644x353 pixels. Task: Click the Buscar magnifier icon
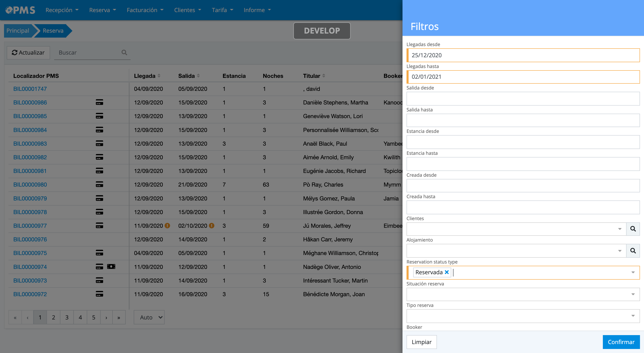[124, 53]
